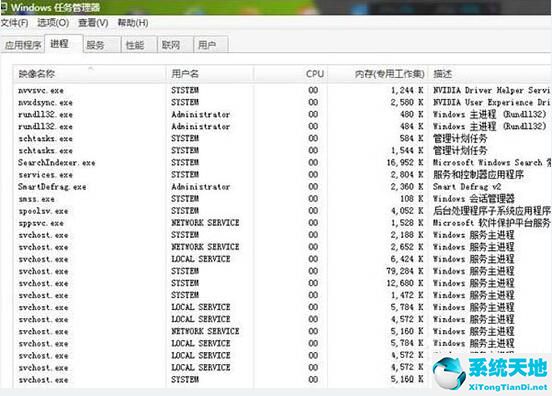This screenshot has height=396, width=552.
Task: Select the SearchIndexer.exe process row
Action: coord(282,163)
